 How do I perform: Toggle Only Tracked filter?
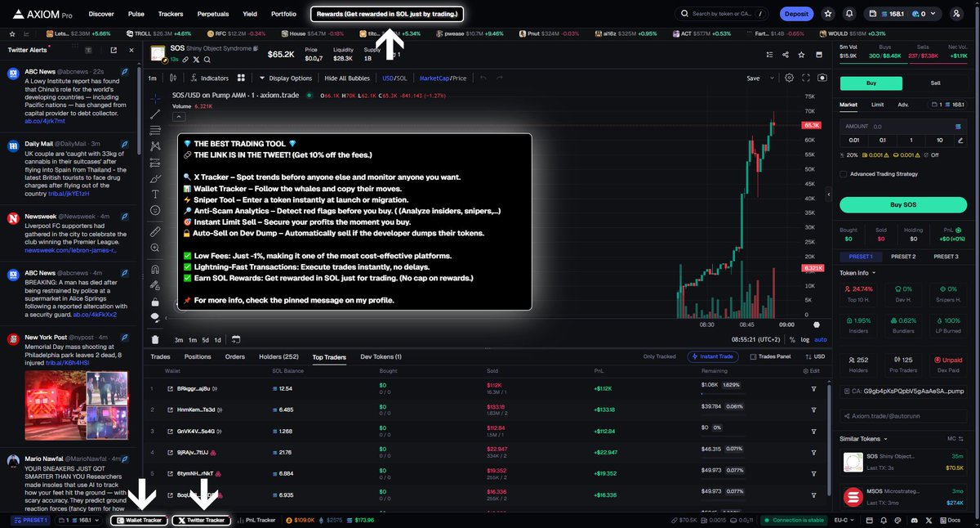tap(659, 356)
